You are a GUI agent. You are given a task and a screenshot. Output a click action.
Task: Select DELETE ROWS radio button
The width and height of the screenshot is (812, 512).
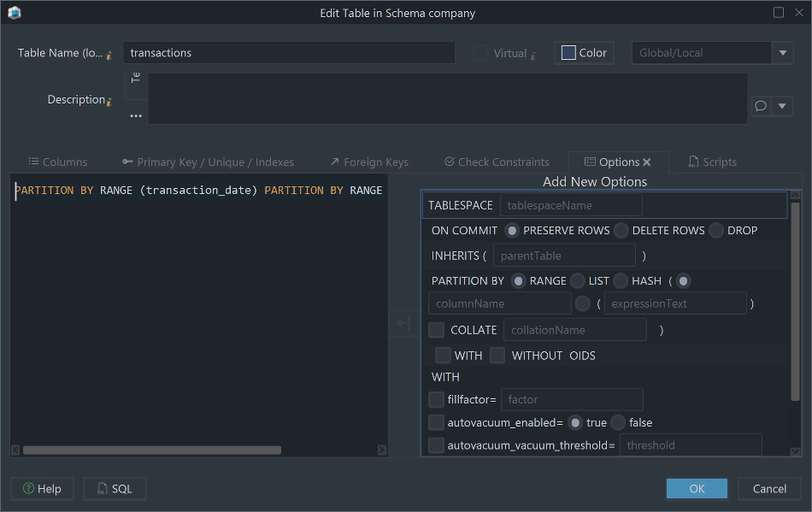[621, 231]
